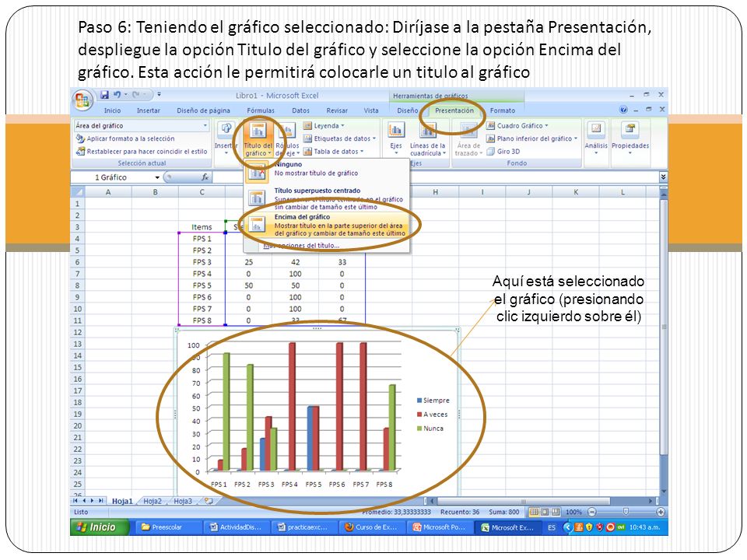Open the Excel Help question mark icon
This screenshot has height=560, width=747.
(x=623, y=110)
